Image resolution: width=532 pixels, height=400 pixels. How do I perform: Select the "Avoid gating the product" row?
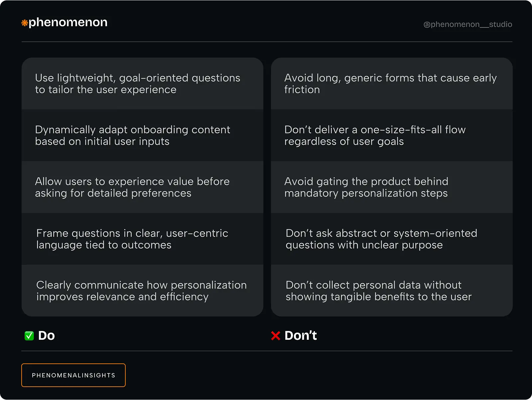coord(392,187)
